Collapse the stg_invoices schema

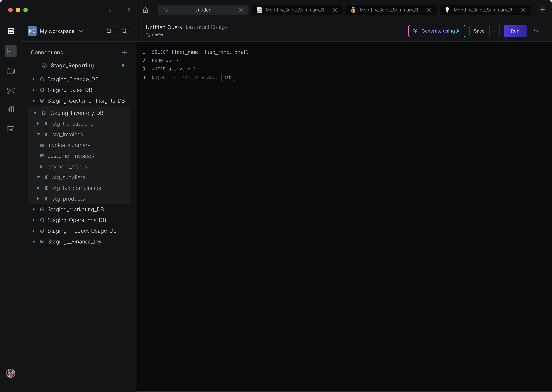point(38,134)
